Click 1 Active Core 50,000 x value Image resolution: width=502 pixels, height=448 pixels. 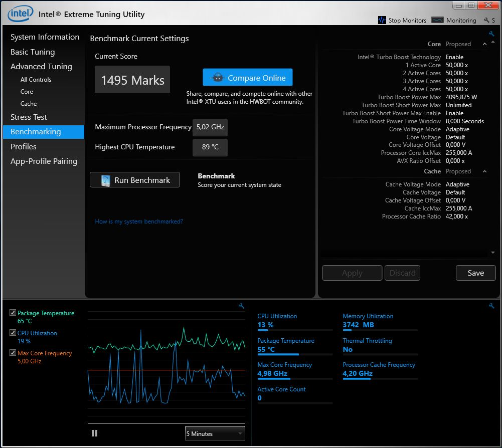tap(457, 65)
